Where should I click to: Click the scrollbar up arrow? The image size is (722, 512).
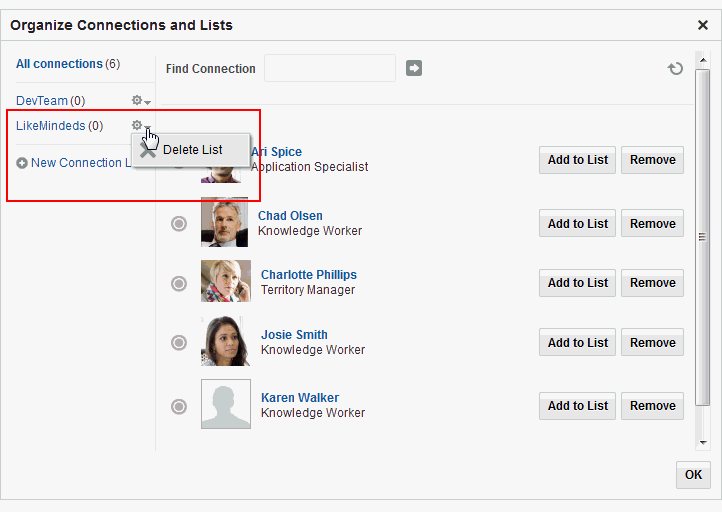point(703,60)
